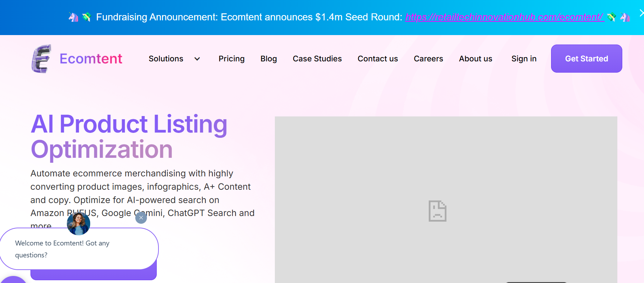Image resolution: width=644 pixels, height=283 pixels.
Task: Open the Solutions menu
Action: 166,59
